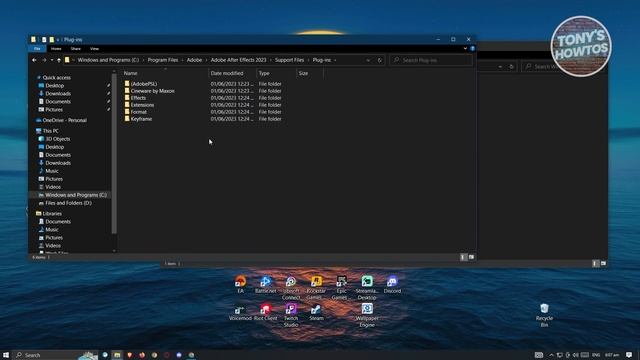Viewport: 640px width, 360px height.
Task: Go forward using the forward arrow
Action: (x=44, y=60)
